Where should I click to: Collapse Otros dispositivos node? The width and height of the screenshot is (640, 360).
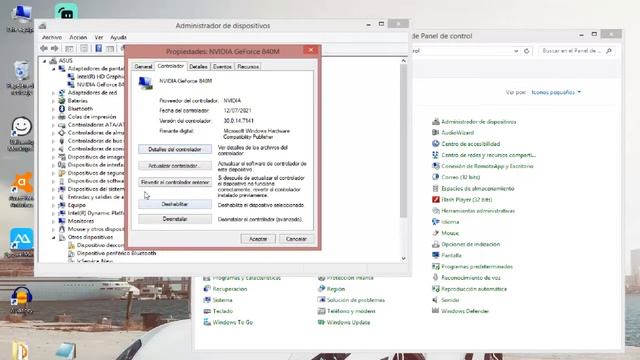point(53,237)
